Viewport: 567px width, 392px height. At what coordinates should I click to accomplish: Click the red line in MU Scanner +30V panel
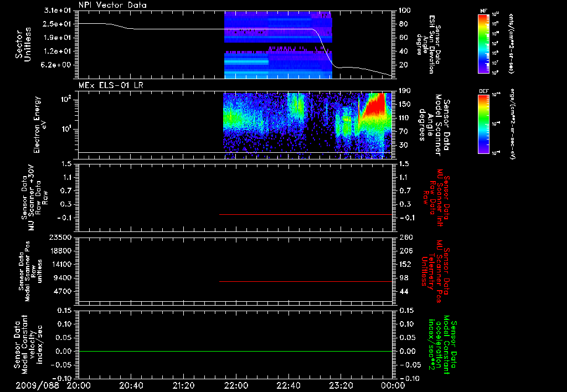pyautogui.click(x=306, y=214)
